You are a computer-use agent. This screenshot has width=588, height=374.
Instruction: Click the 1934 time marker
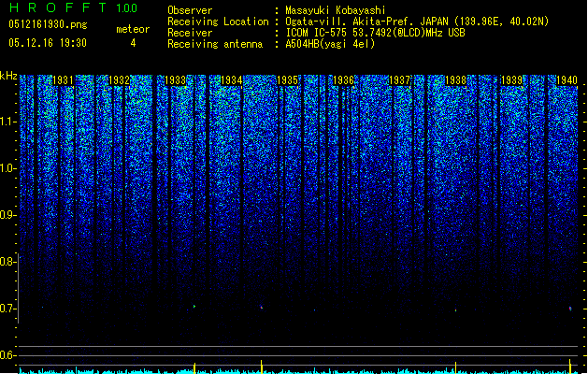point(232,80)
